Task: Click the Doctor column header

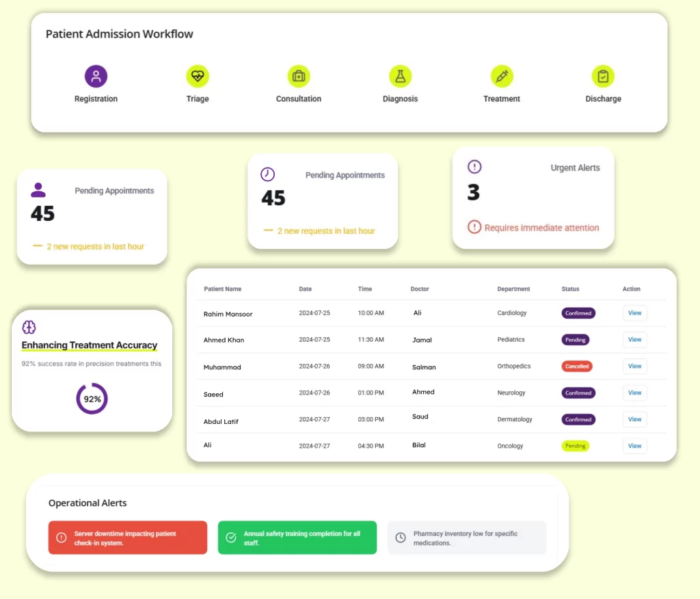Action: (420, 289)
